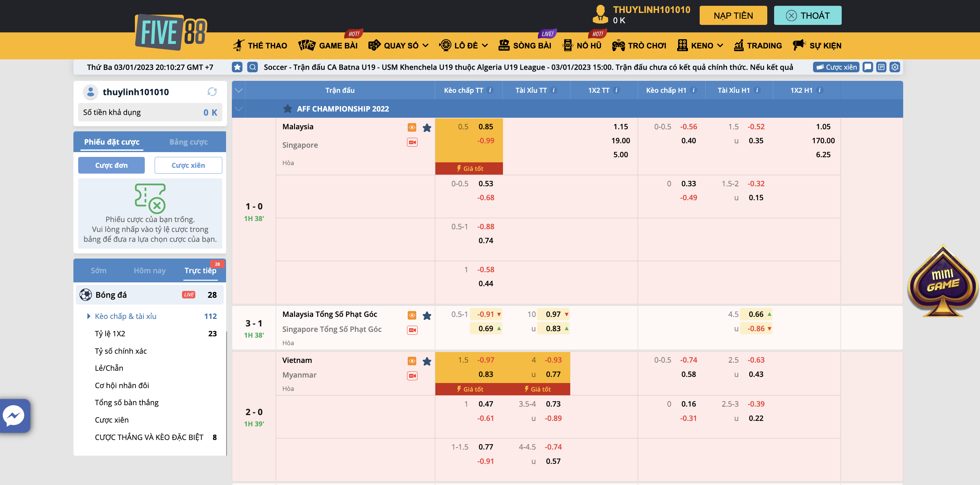
Task: Click the Tỷ lệ 1X2 market entry
Action: [x=110, y=334]
